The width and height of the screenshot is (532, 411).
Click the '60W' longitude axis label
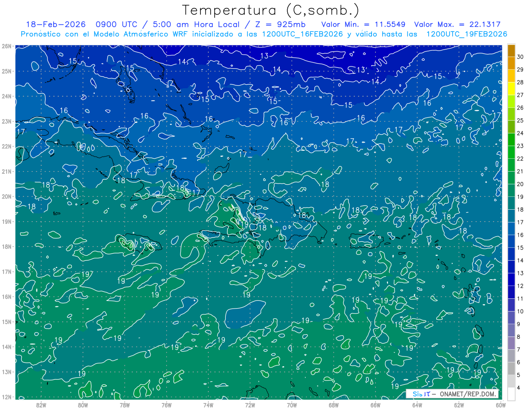pyautogui.click(x=501, y=405)
